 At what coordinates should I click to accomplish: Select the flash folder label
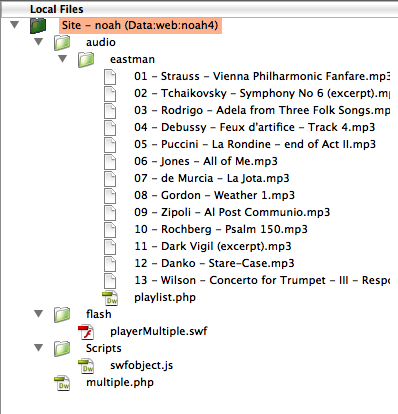98,314
